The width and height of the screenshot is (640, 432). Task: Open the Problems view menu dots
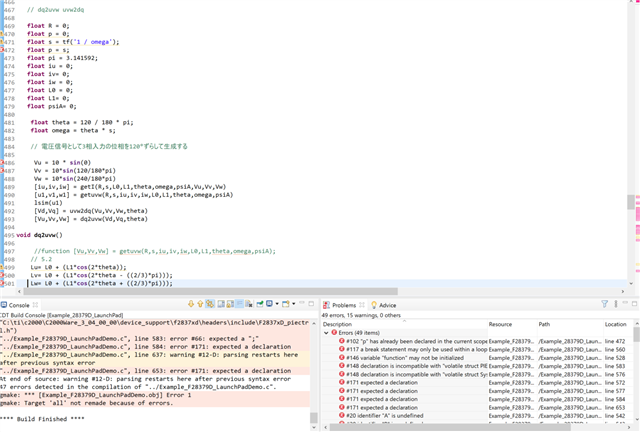coord(616,304)
